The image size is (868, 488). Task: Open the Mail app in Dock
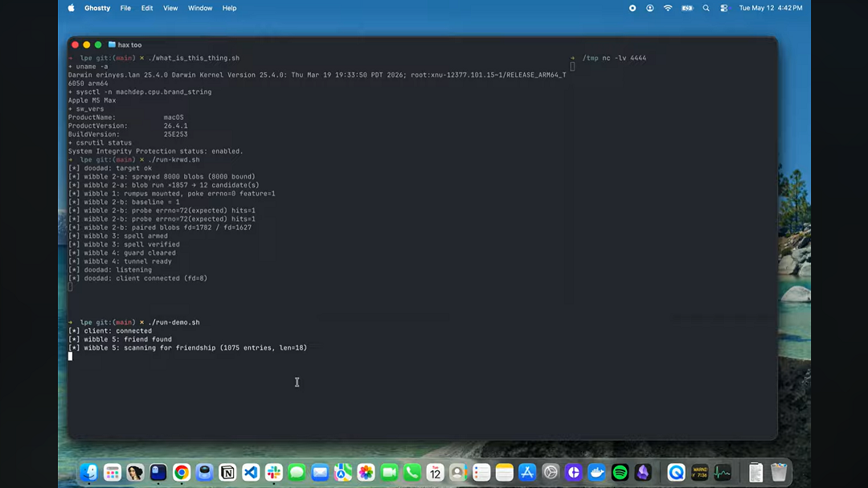320,473
